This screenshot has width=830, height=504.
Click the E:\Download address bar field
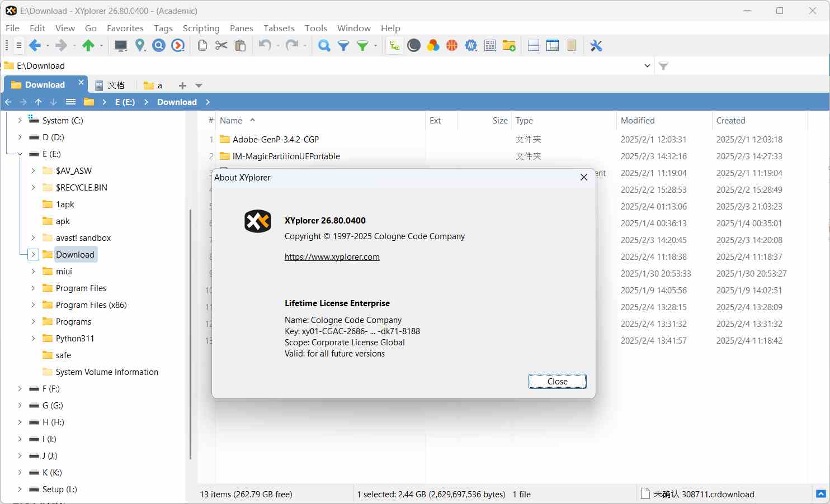click(x=327, y=66)
